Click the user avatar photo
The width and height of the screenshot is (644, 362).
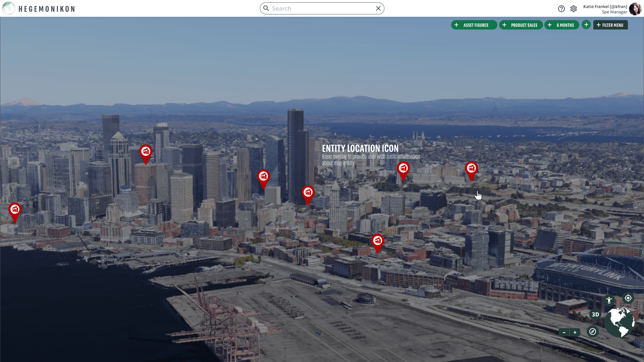pyautogui.click(x=635, y=9)
